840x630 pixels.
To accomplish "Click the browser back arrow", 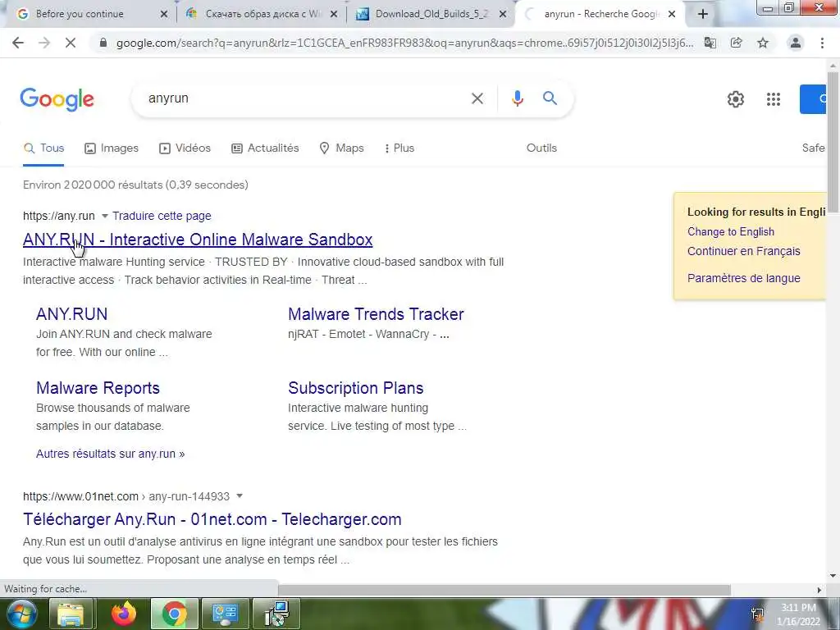I will click(18, 43).
